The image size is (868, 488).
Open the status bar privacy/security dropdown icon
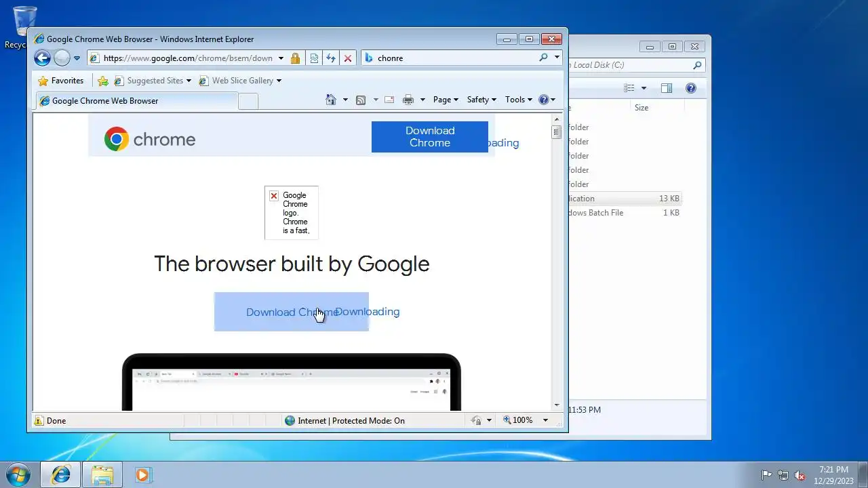point(481,420)
